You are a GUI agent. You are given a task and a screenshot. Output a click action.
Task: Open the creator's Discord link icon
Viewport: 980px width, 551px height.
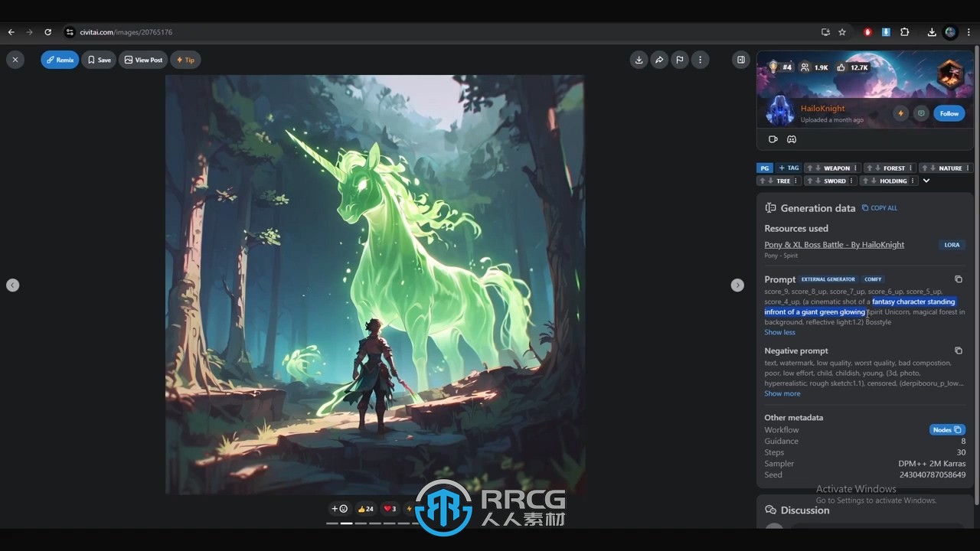(792, 139)
